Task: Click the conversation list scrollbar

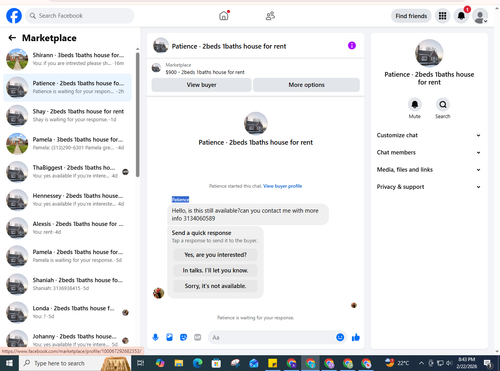Action: point(138,115)
